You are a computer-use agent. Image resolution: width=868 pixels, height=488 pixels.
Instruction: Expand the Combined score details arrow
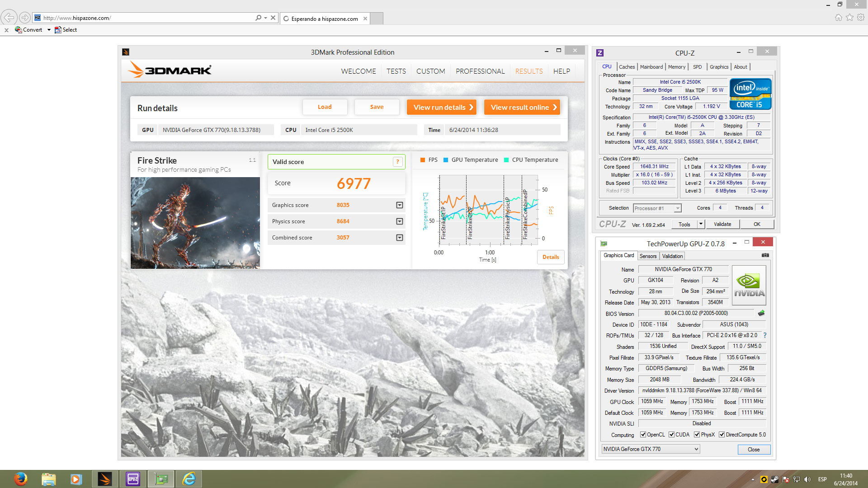pos(400,238)
